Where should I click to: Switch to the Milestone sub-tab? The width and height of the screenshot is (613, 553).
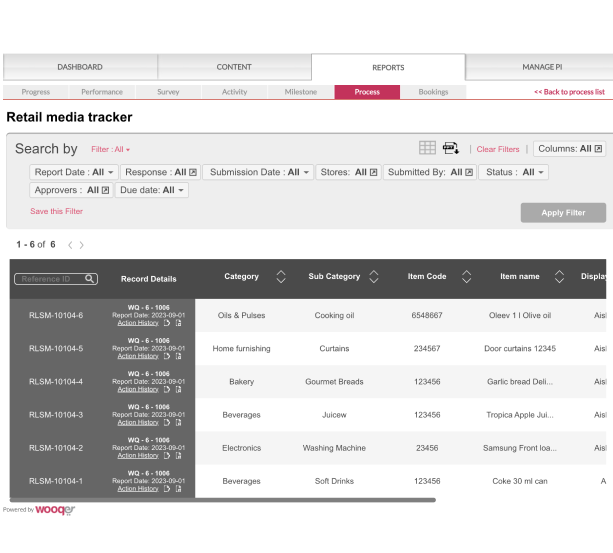point(301,92)
